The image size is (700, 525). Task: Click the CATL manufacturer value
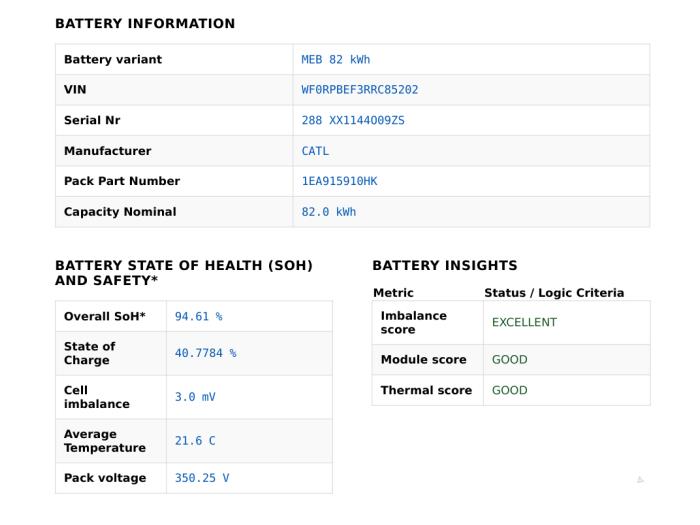click(315, 151)
